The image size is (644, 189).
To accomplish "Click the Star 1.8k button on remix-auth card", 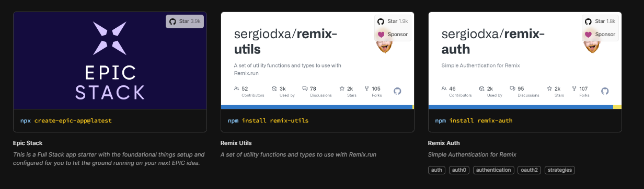I will click(x=600, y=21).
